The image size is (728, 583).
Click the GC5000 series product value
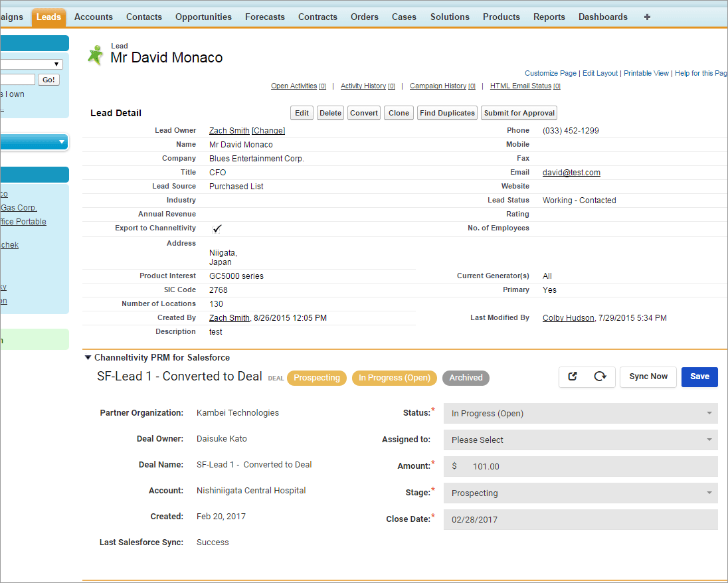pyautogui.click(x=236, y=276)
